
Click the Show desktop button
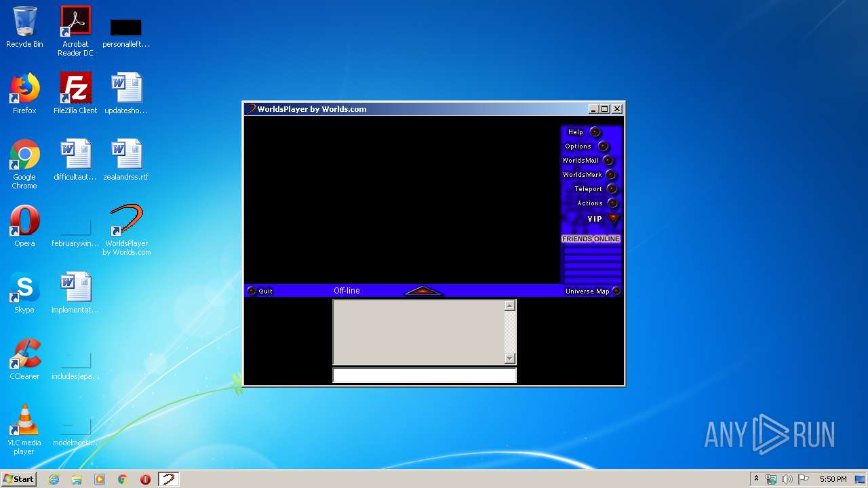pyautogui.click(x=861, y=479)
